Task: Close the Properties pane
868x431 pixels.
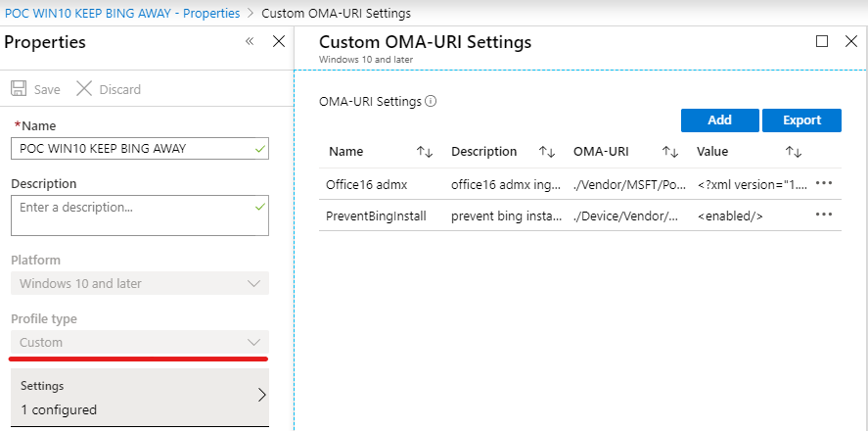Action: [x=279, y=41]
